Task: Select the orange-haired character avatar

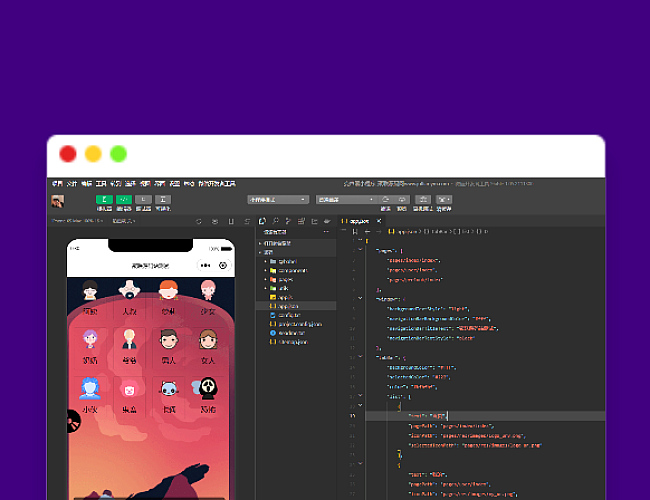Action: point(168,290)
